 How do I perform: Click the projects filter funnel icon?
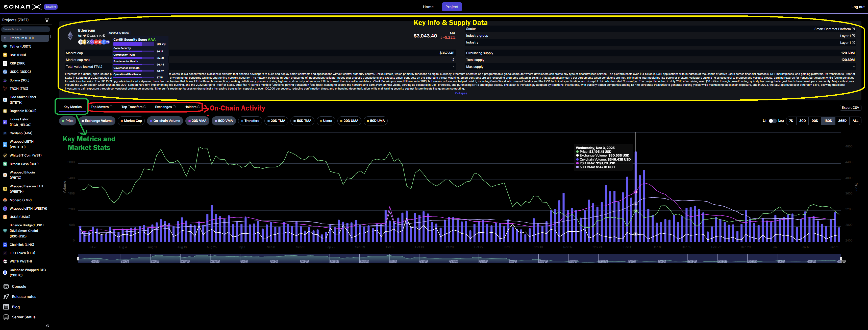[x=47, y=20]
